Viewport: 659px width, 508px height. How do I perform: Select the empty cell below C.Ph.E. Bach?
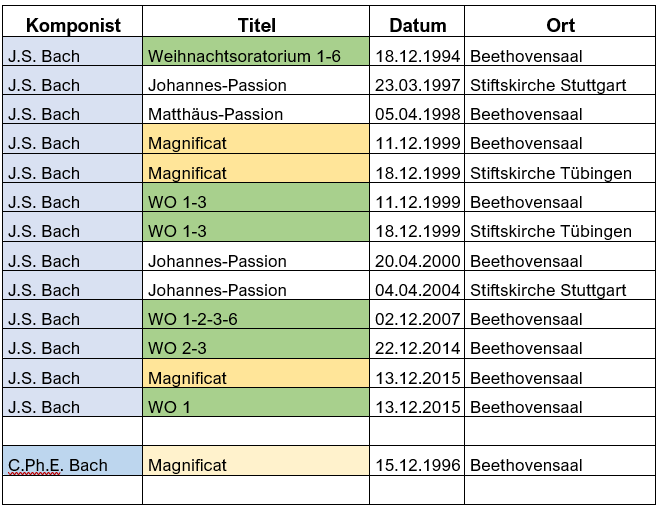point(73,490)
